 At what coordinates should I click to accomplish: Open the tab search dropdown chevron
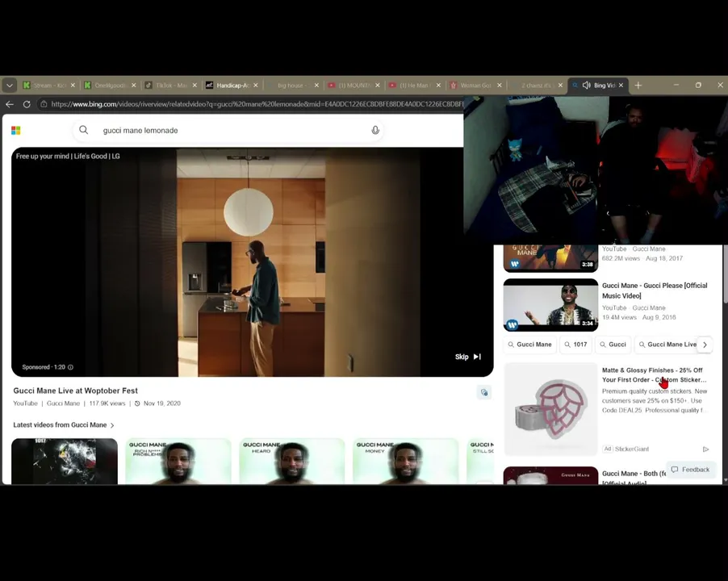tap(10, 86)
